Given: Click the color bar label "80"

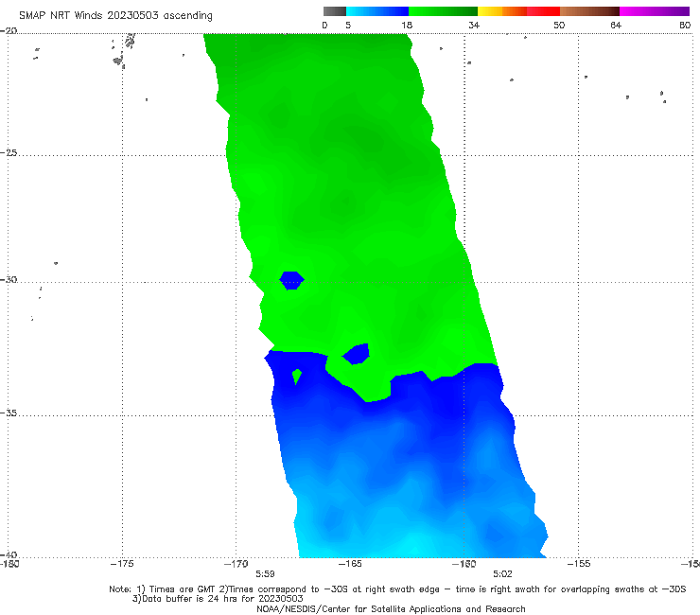Looking at the screenshot, I should 685,25.
